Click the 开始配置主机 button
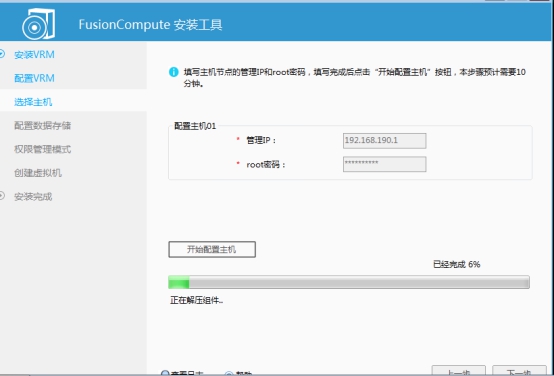 (x=212, y=249)
